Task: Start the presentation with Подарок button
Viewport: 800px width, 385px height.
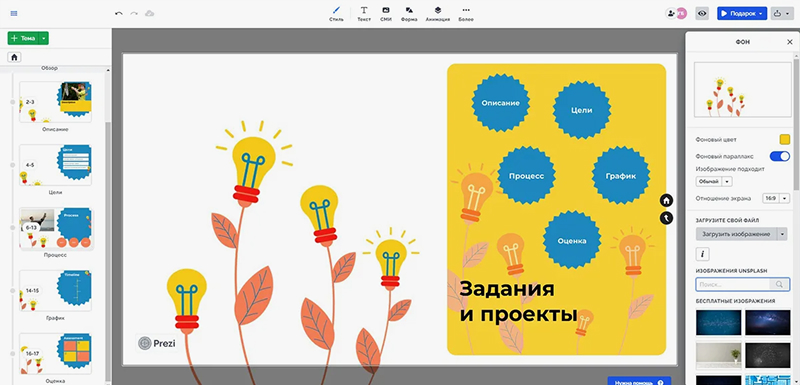Action: coord(737,14)
